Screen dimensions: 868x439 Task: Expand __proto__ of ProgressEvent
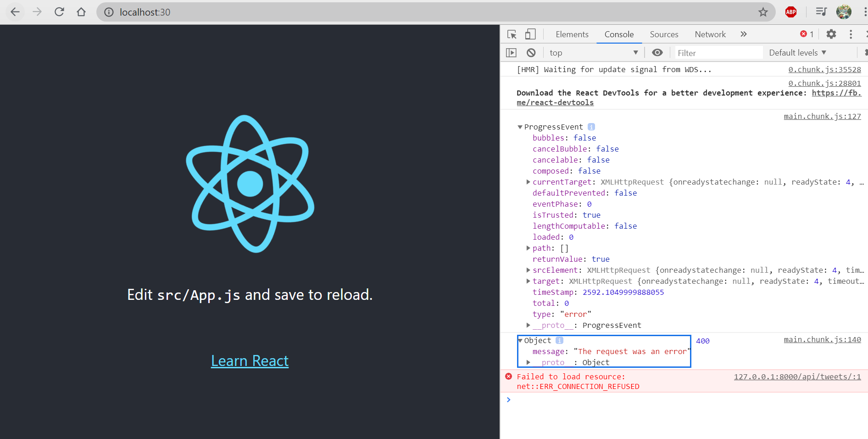tap(528, 325)
